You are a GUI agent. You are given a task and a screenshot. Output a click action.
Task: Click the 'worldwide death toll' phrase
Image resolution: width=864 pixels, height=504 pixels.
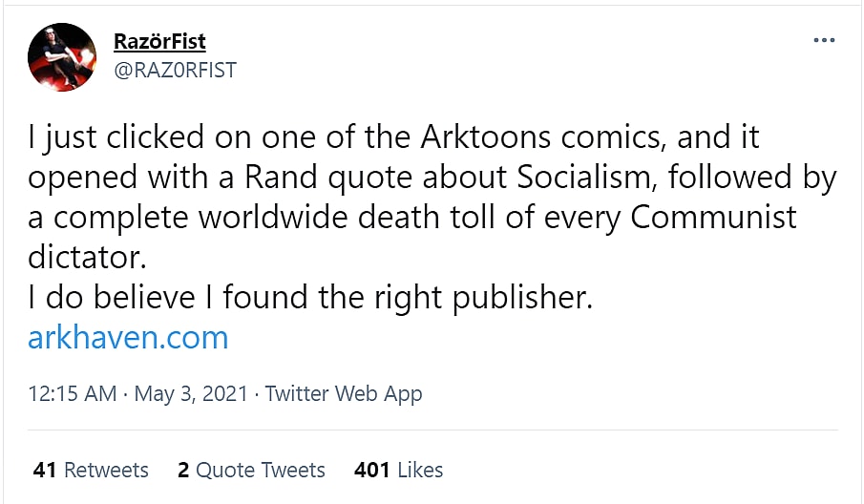click(365, 218)
